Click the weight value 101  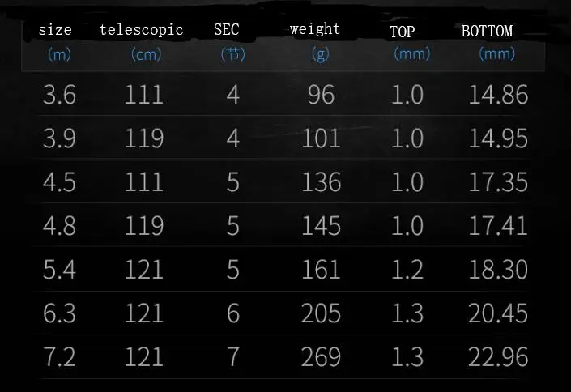tap(321, 138)
